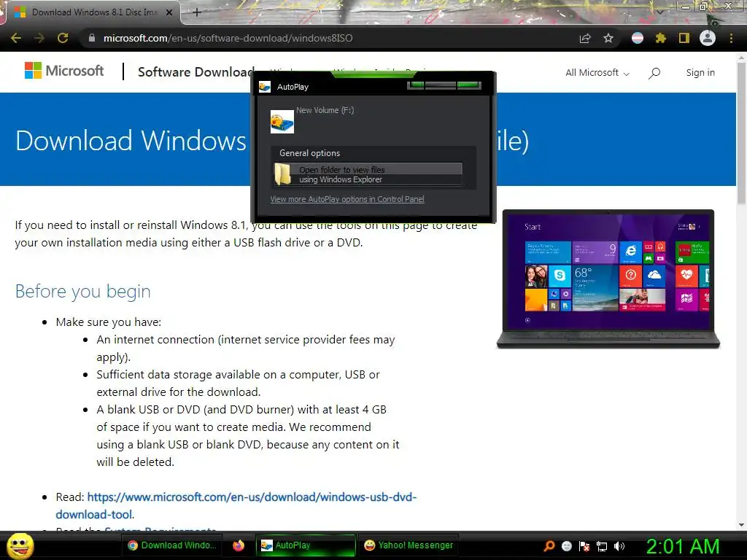Viewport: 747px width, 560px height.
Task: Open the Extensions puzzle piece icon
Action: tap(661, 38)
